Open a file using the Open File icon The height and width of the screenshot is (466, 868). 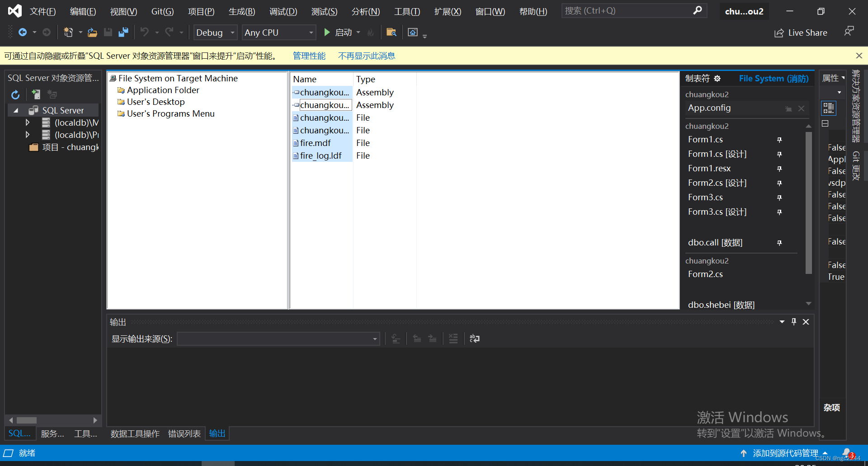(x=92, y=32)
